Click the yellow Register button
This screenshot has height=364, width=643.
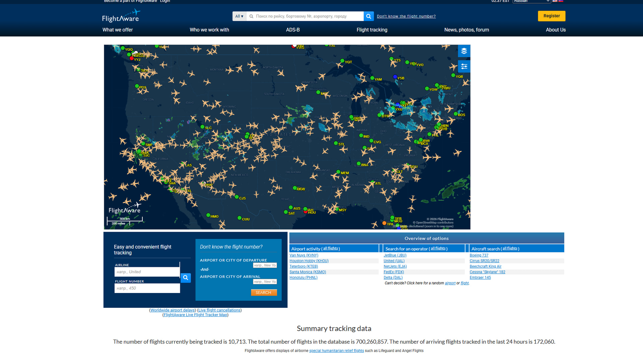551,16
